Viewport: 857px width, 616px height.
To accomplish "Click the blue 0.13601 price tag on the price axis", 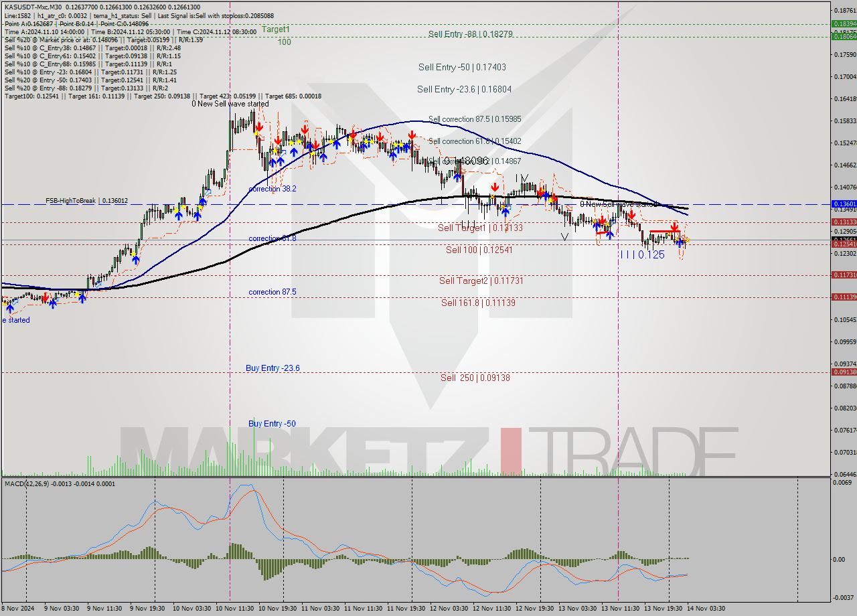I will 843,204.
